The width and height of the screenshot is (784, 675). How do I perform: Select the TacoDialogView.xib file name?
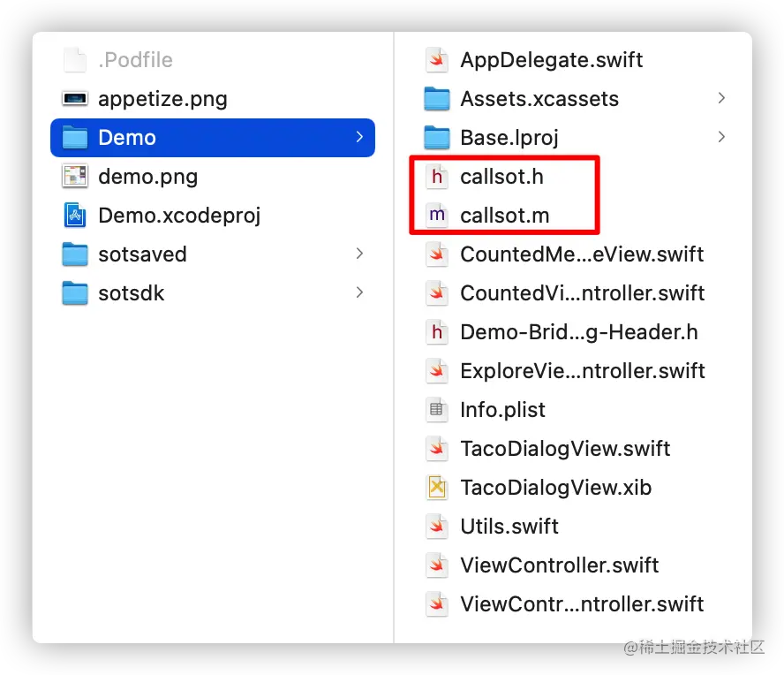[556, 488]
